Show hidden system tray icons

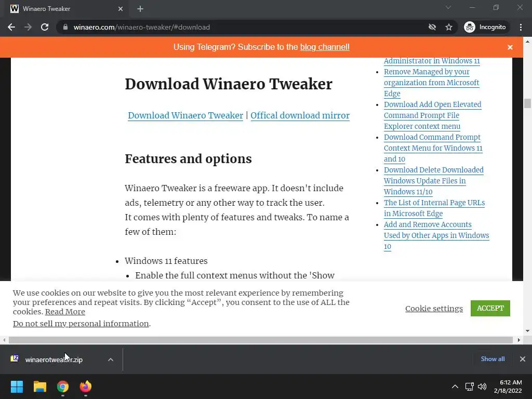pyautogui.click(x=455, y=387)
